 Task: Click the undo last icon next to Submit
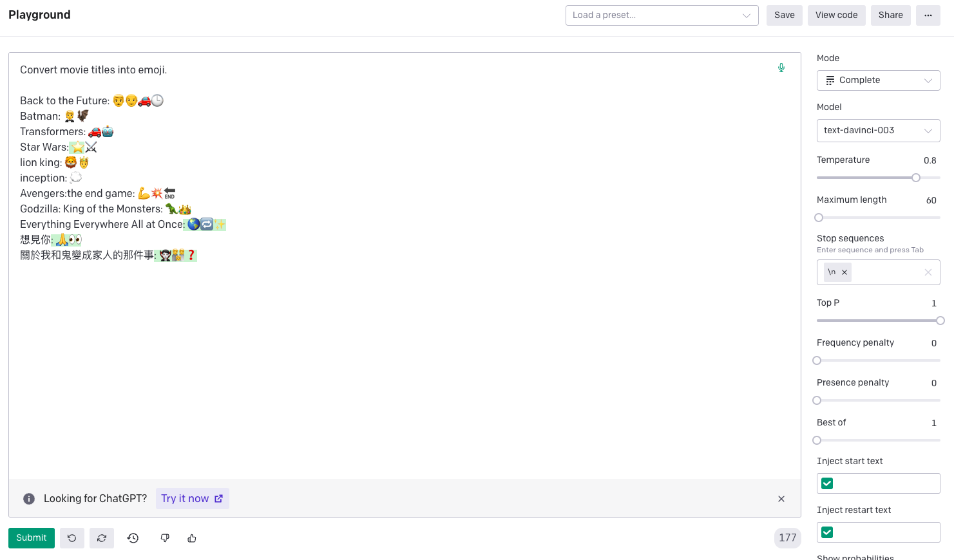[72, 538]
